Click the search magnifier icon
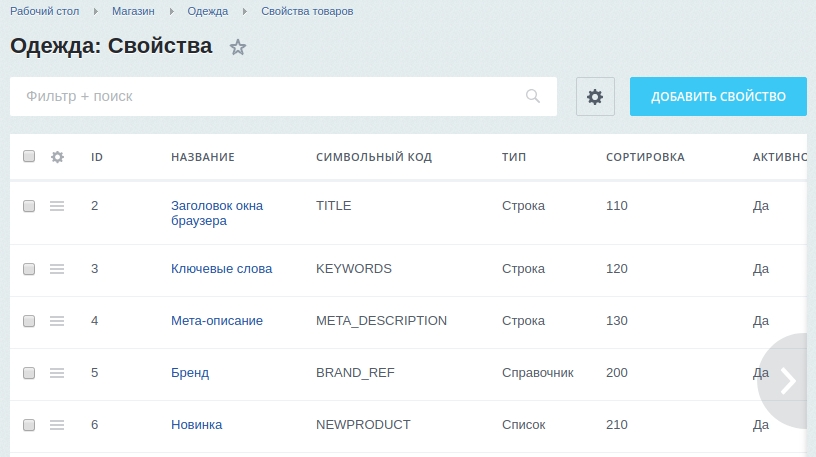Image resolution: width=816 pixels, height=457 pixels. (533, 96)
